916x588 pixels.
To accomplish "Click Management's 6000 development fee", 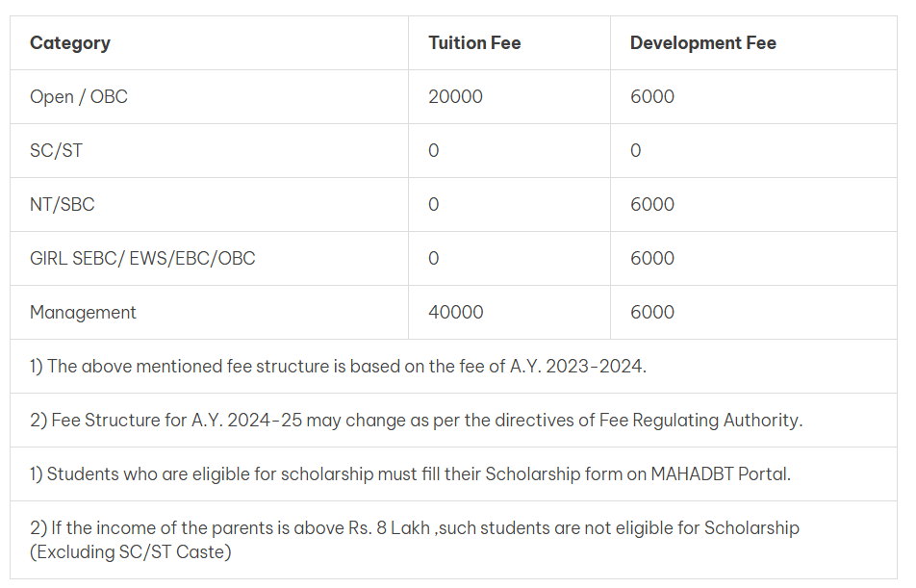I will tap(652, 313).
